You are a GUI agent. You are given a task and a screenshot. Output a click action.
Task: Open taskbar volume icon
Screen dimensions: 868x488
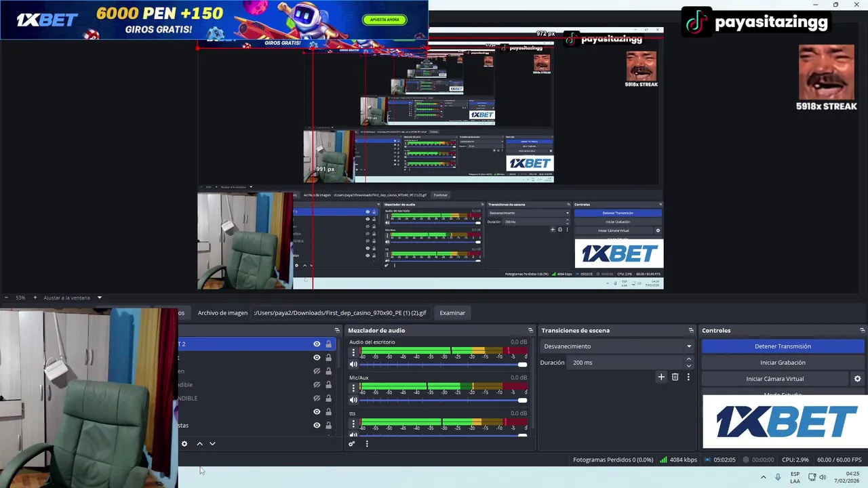(823, 477)
